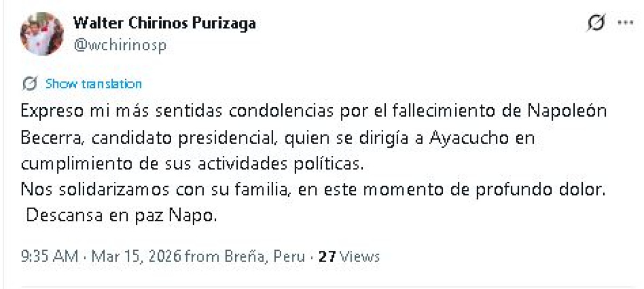Open Walter Chirinos Purizaga's profile picture

[42, 33]
